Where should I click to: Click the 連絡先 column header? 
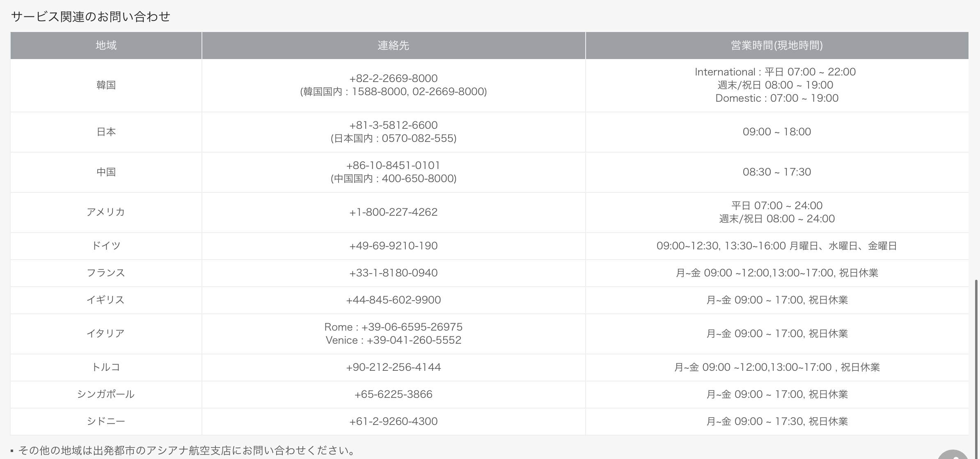pyautogui.click(x=393, y=45)
